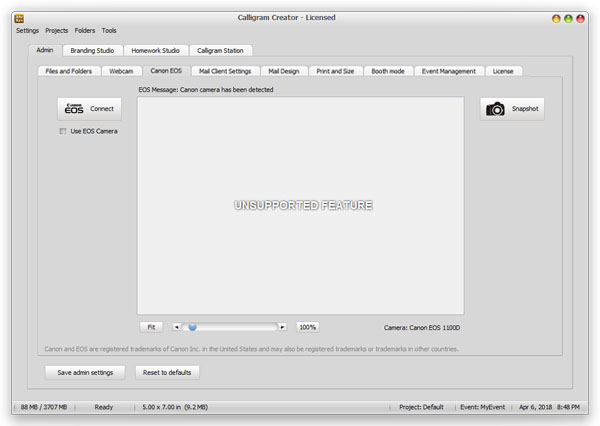Open the Projects menu
This screenshot has height=426, width=600.
pyautogui.click(x=57, y=31)
